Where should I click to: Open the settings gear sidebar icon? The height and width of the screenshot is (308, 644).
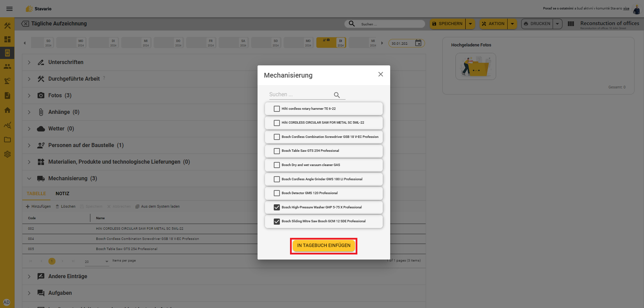[7, 154]
